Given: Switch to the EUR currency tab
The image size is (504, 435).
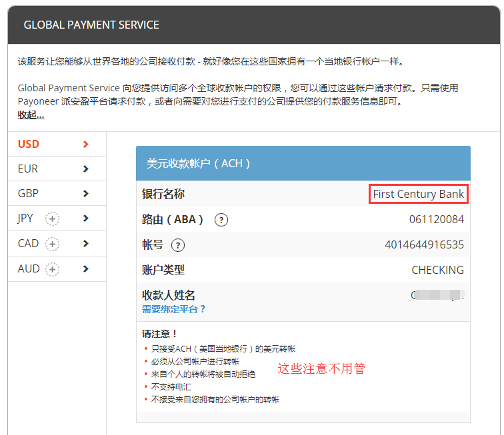Looking at the screenshot, I should click(x=57, y=169).
